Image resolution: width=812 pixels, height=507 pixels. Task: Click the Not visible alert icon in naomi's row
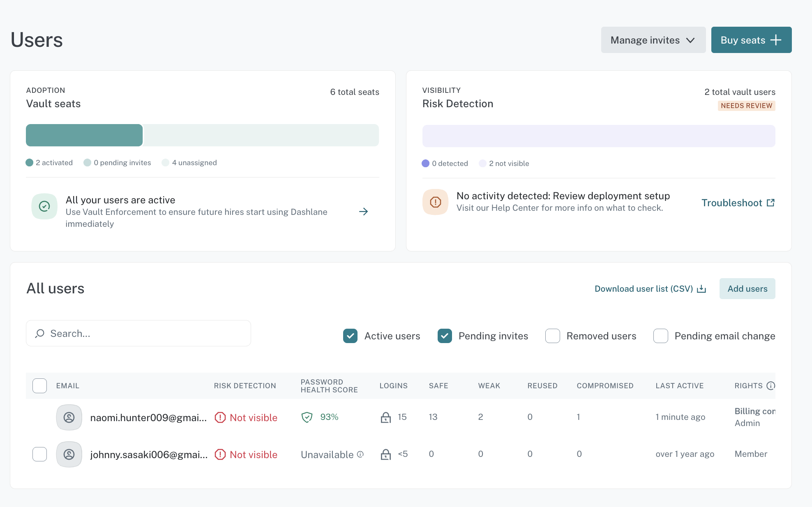pyautogui.click(x=220, y=417)
